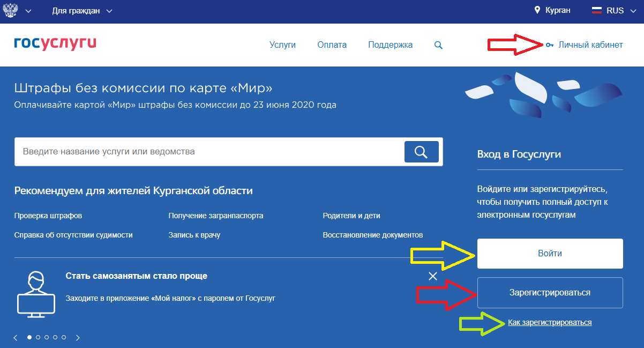
Task: Click the Курган location pin
Action: coord(537,11)
